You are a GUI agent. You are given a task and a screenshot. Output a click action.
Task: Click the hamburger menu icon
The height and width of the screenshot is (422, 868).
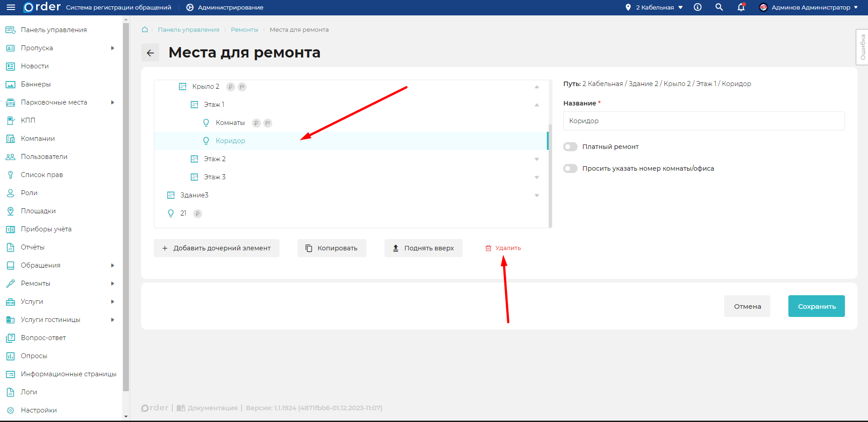coord(11,7)
